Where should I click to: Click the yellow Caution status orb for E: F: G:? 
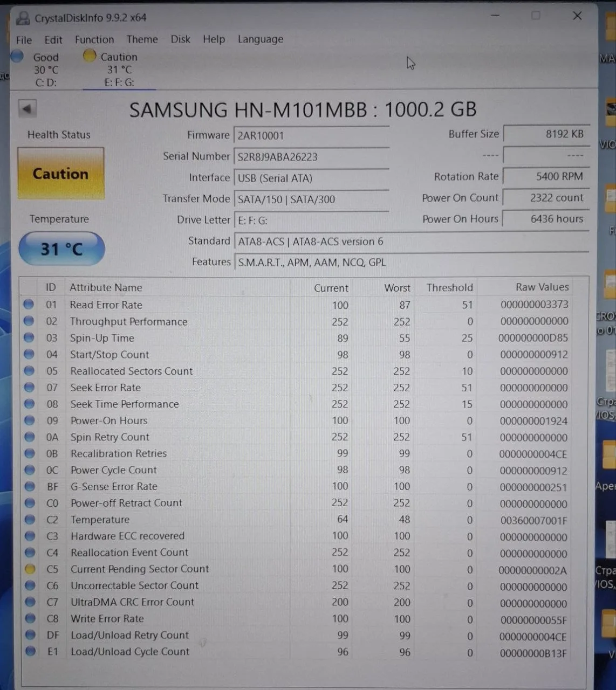(90, 56)
